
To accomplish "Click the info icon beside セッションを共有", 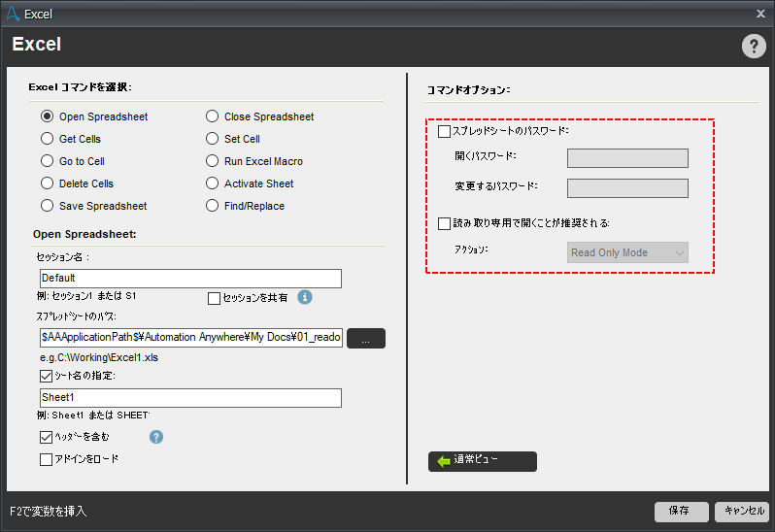I will 305,297.
